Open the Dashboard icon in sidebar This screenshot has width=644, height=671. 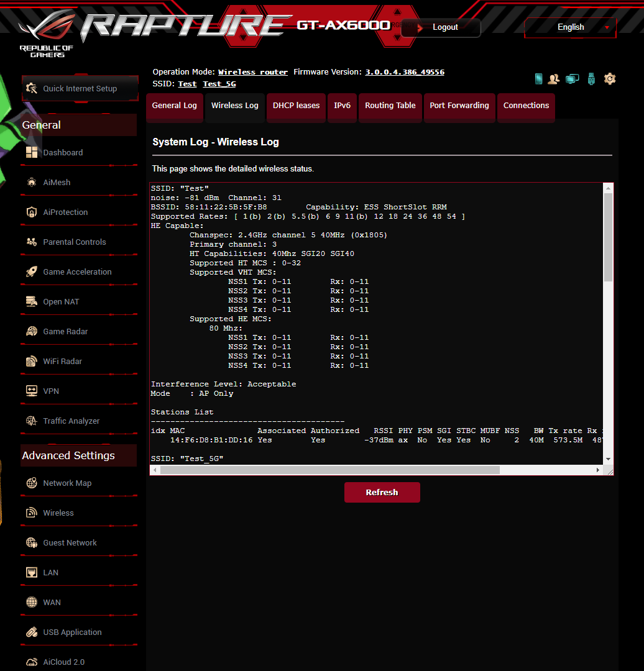tap(32, 152)
